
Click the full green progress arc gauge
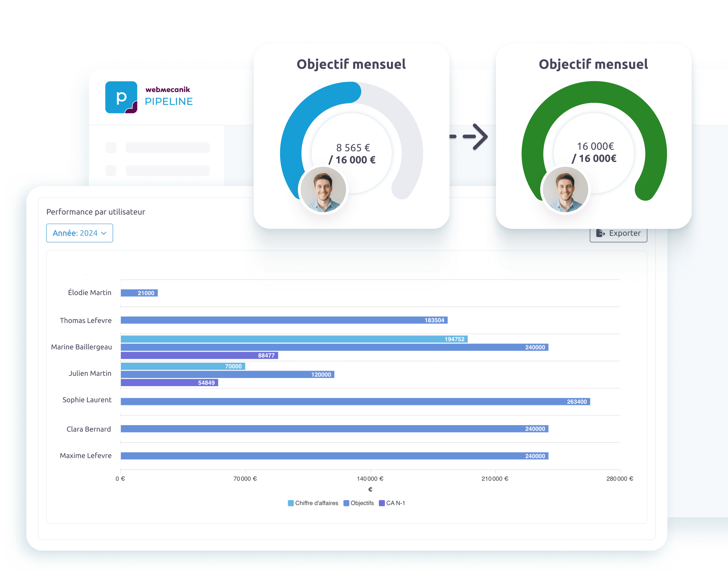(x=594, y=92)
